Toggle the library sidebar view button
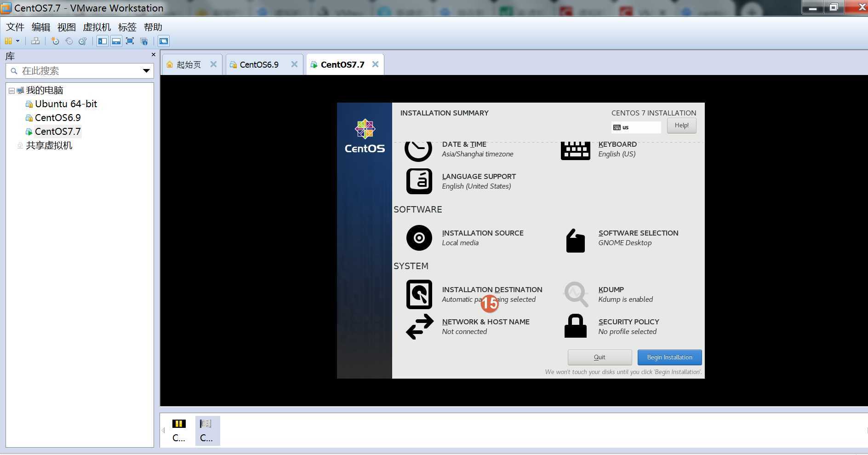This screenshot has height=455, width=868. click(x=103, y=41)
